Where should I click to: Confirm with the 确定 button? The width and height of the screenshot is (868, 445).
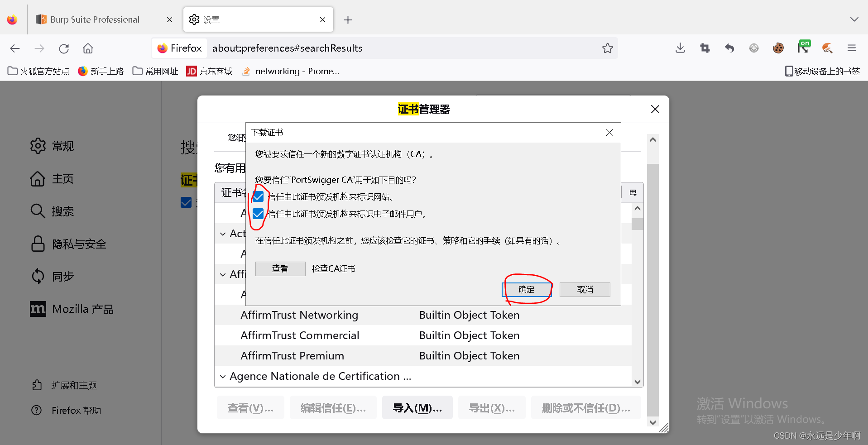point(527,289)
